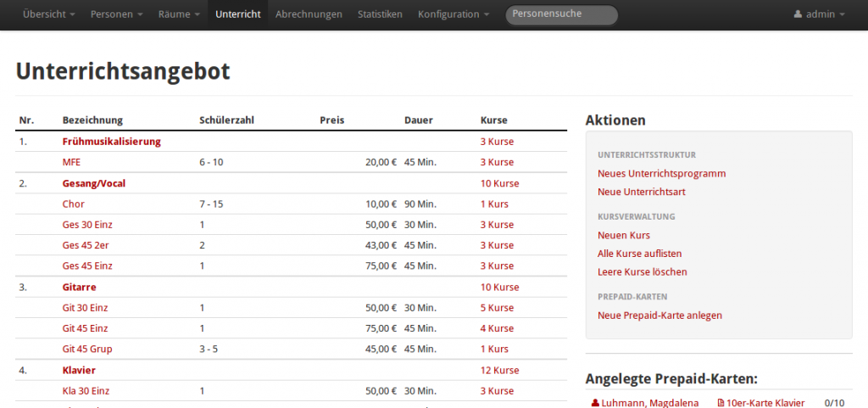Open Statistiken from the navigation bar
868x408 pixels.
(x=380, y=14)
